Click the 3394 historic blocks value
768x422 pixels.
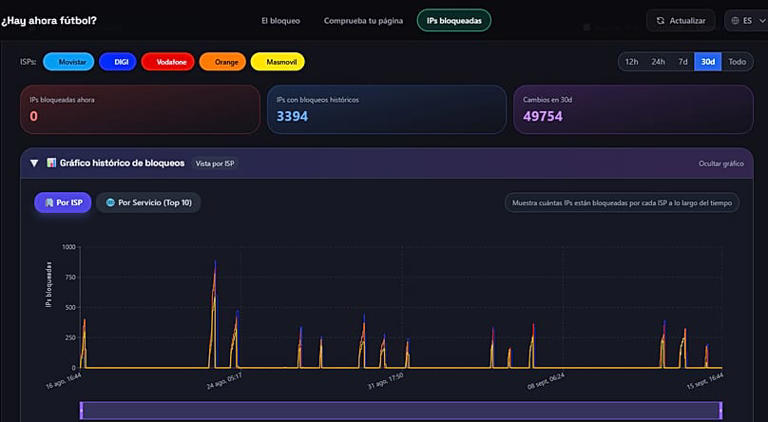[x=292, y=117]
